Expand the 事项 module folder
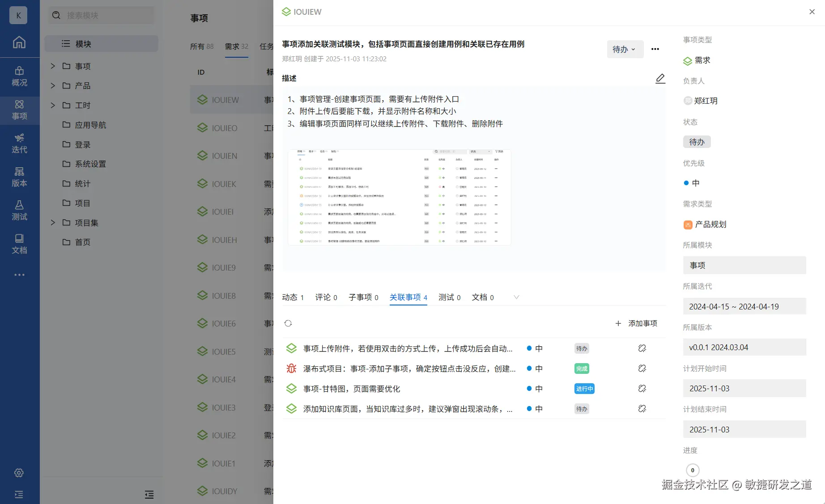This screenshot has width=825, height=504. pos(53,66)
